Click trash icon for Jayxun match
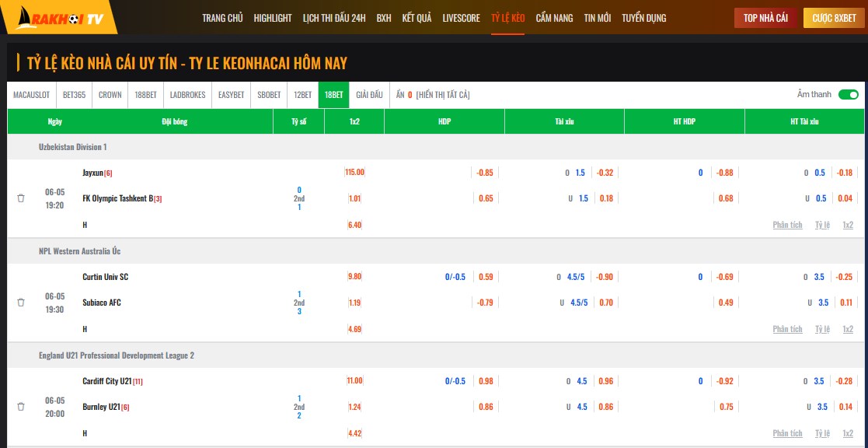Viewport: 868px width, 448px height. click(21, 198)
